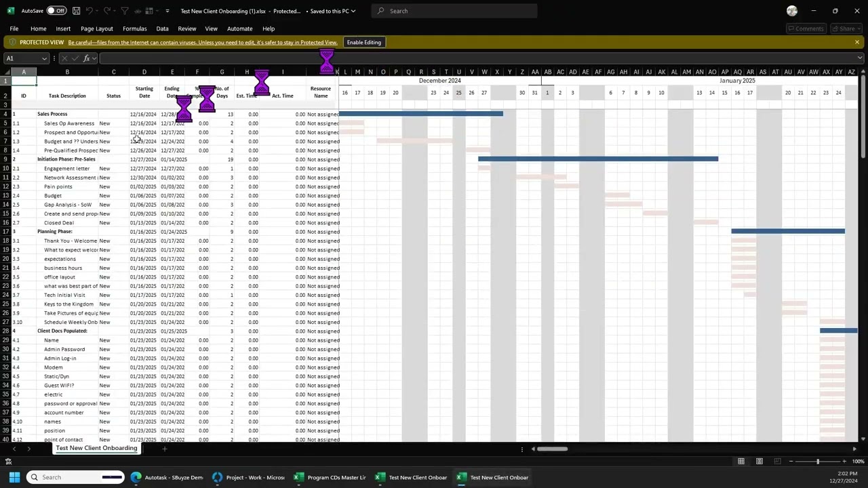Click in the title bar Search box
868x488 pixels.
click(454, 11)
